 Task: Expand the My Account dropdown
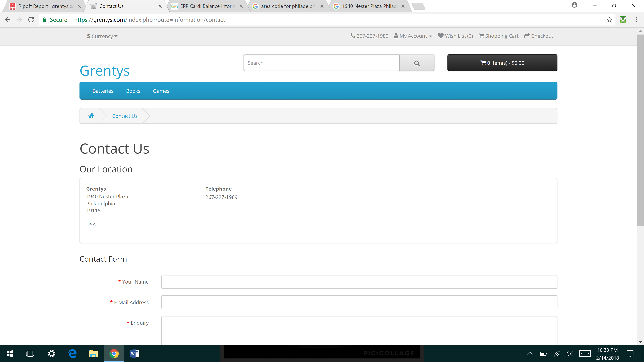(413, 36)
